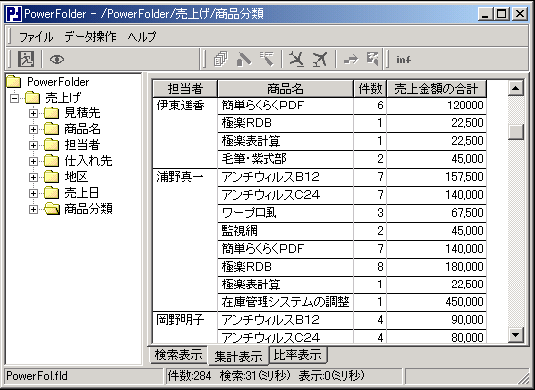Expand the 商品名 tree node
535x390 pixels.
pos(33,129)
